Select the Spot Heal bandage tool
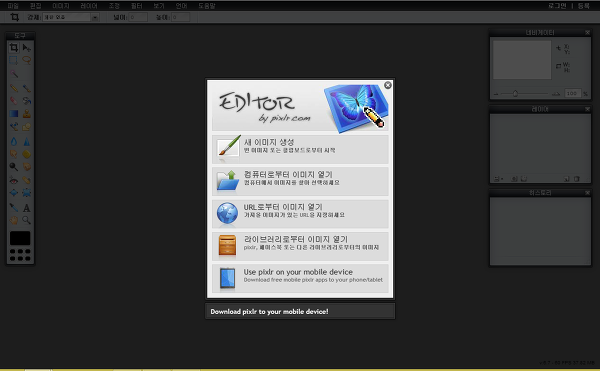Image resolution: width=600 pixels, height=371 pixels. coord(26,180)
